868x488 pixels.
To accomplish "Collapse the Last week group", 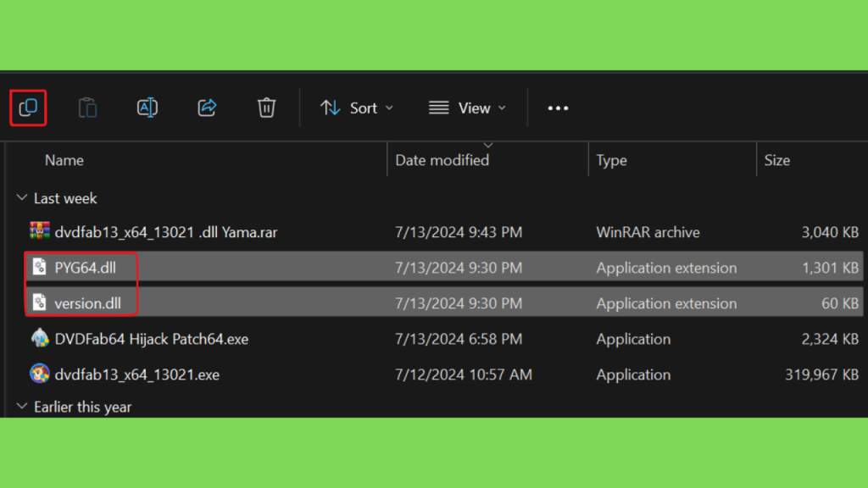I will click(22, 197).
